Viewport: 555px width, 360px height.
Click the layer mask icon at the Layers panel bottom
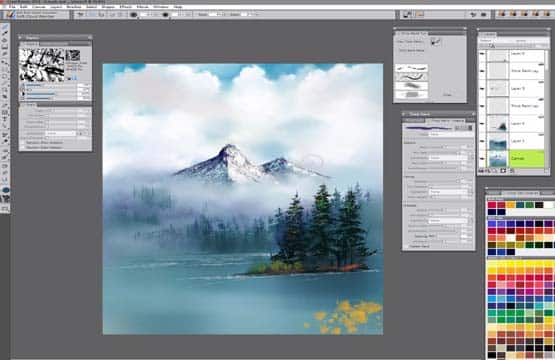(x=503, y=171)
